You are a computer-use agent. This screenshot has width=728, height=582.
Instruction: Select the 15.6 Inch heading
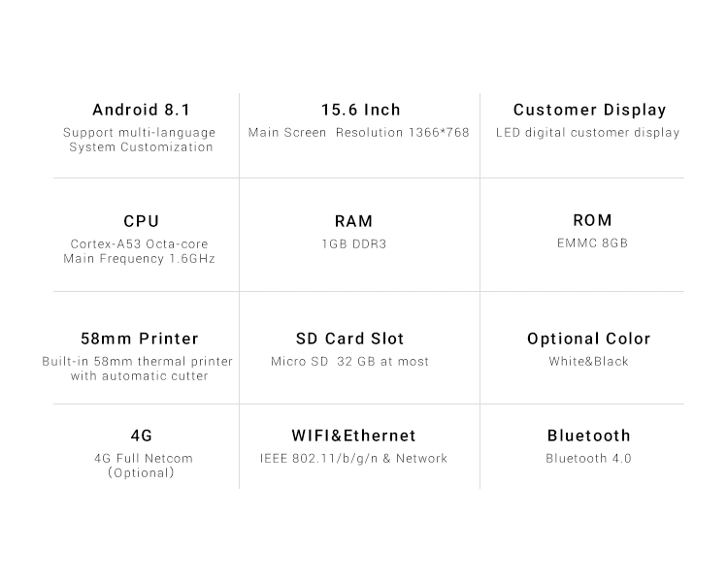pos(361,110)
